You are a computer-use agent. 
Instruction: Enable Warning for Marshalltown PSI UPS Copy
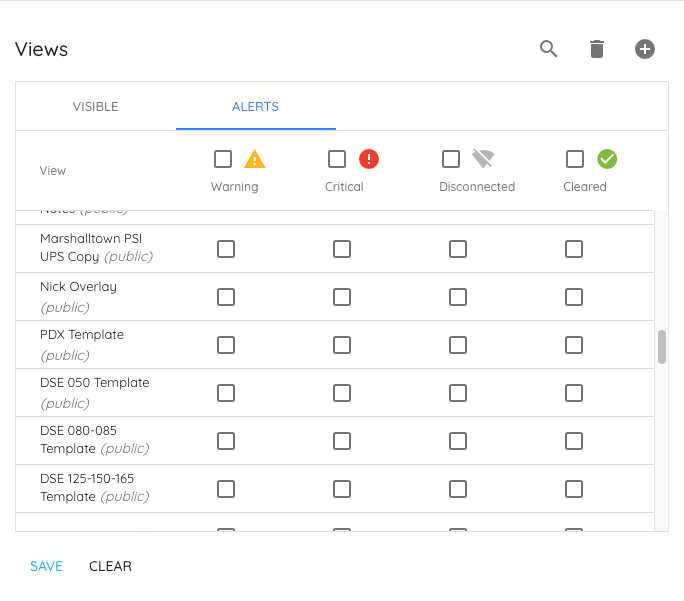(x=226, y=249)
